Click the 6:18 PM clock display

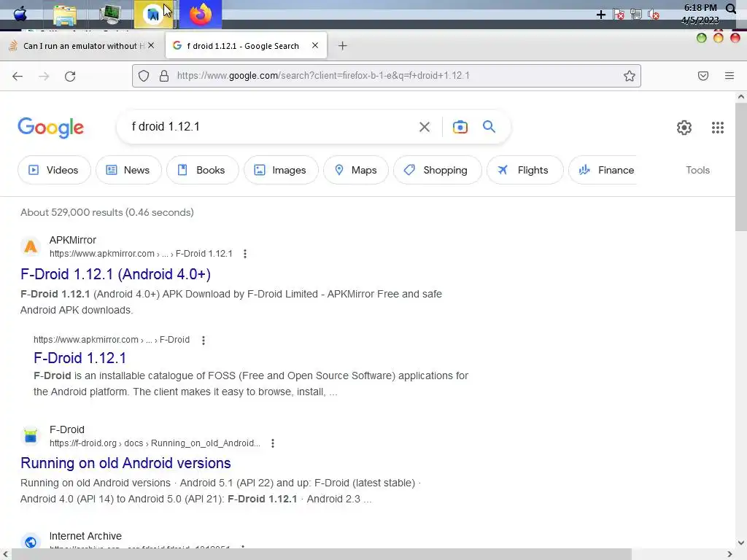click(700, 7)
